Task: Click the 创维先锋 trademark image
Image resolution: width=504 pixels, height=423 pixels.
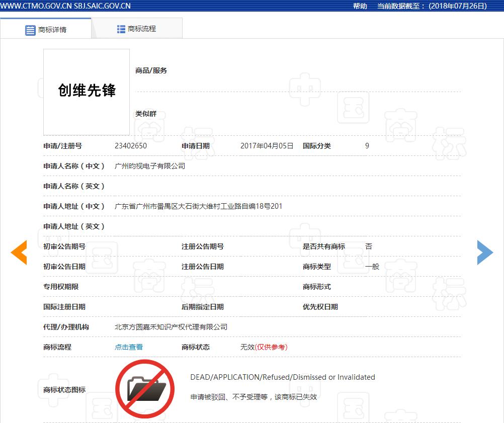Action: 87,92
